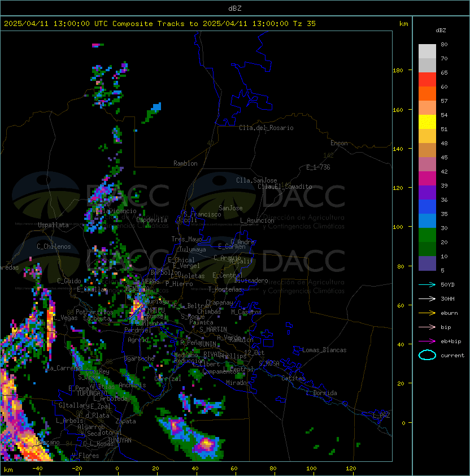470x476 pixels.
Task: Click the Tulumaya map label
Action: coord(193,249)
